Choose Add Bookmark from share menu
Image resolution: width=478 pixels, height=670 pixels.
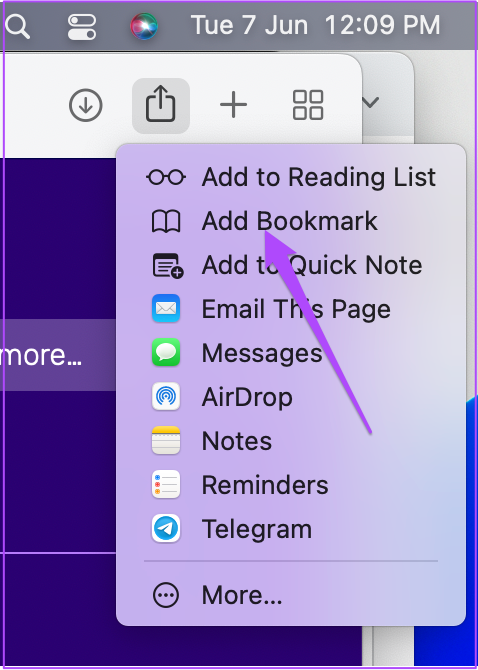tap(291, 221)
